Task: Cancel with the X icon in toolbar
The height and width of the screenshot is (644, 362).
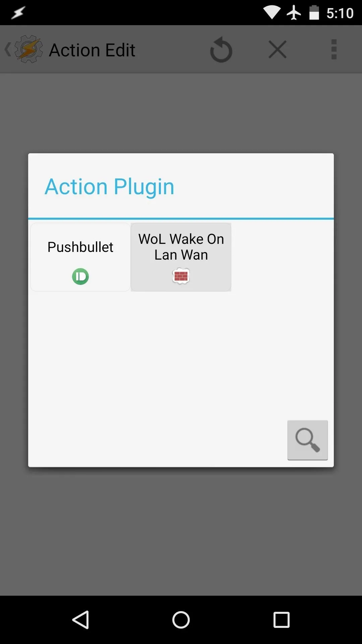Action: point(278,49)
